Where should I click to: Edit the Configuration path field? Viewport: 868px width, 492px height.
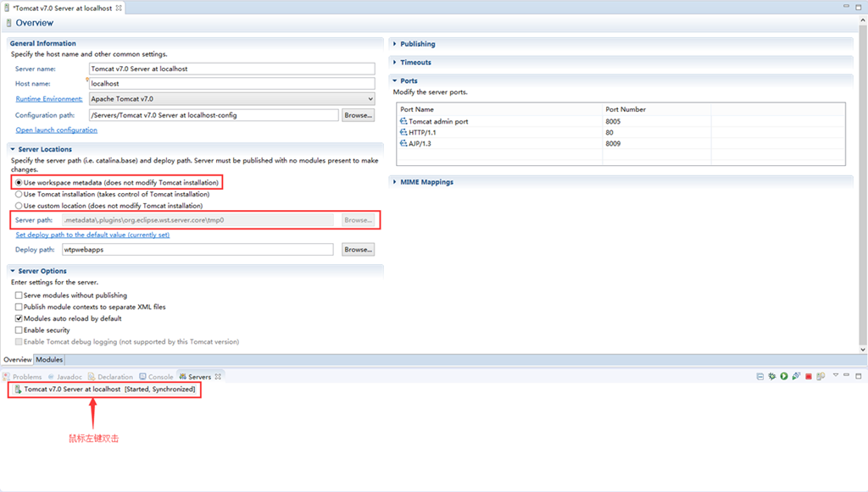pos(213,115)
